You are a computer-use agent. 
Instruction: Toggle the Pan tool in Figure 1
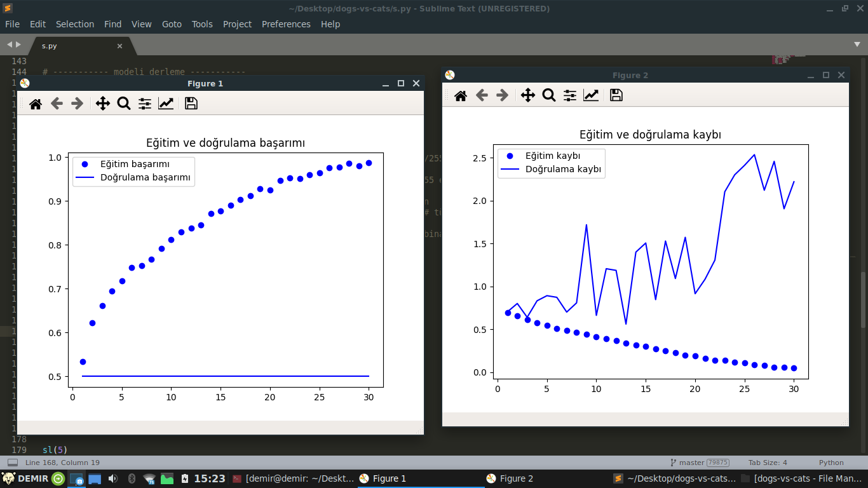click(x=103, y=104)
